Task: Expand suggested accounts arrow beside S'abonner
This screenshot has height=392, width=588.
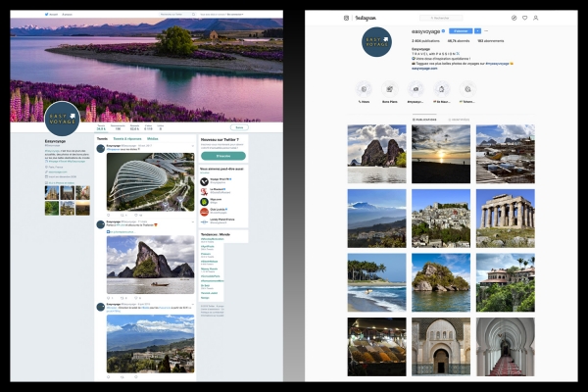Action: coord(477,31)
